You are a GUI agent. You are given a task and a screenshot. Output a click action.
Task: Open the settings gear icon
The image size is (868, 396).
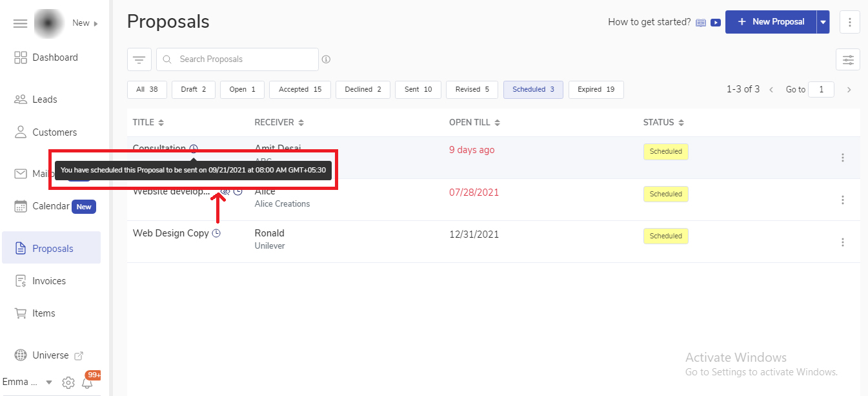tap(68, 383)
